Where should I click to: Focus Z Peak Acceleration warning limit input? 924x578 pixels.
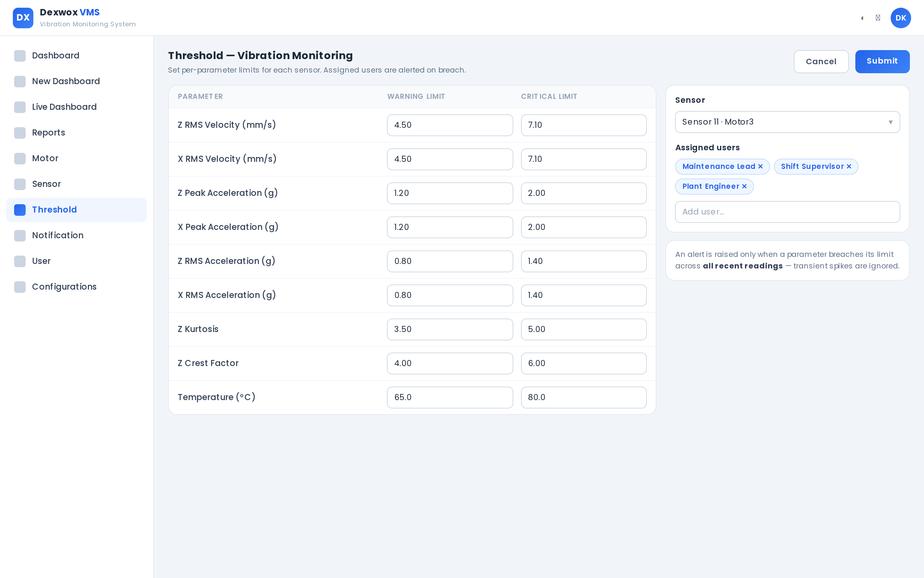pos(450,193)
